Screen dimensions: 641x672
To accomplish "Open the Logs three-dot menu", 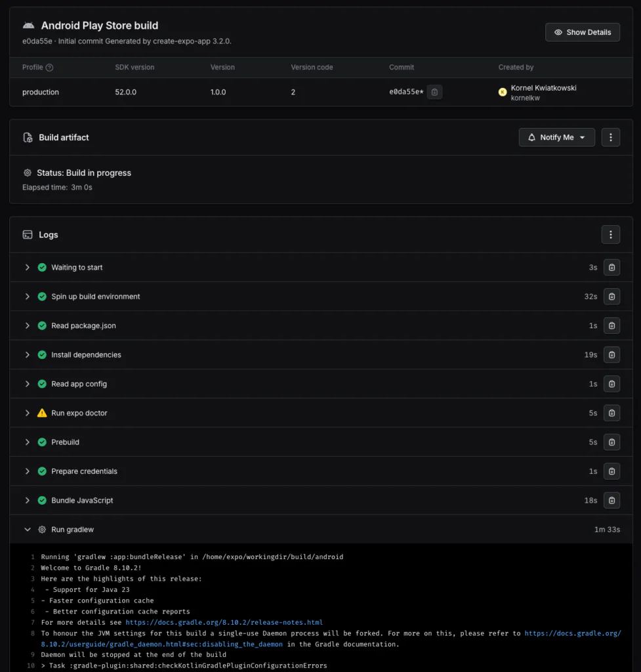I will [x=611, y=234].
